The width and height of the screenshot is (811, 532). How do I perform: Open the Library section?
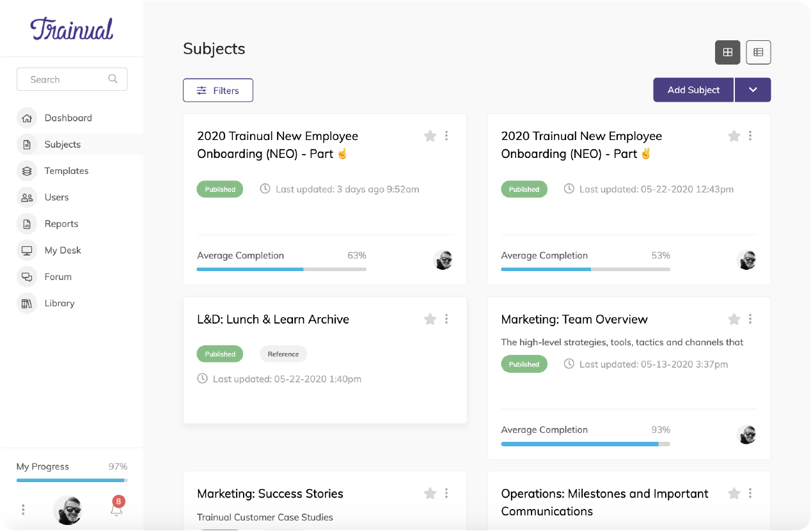61,302
